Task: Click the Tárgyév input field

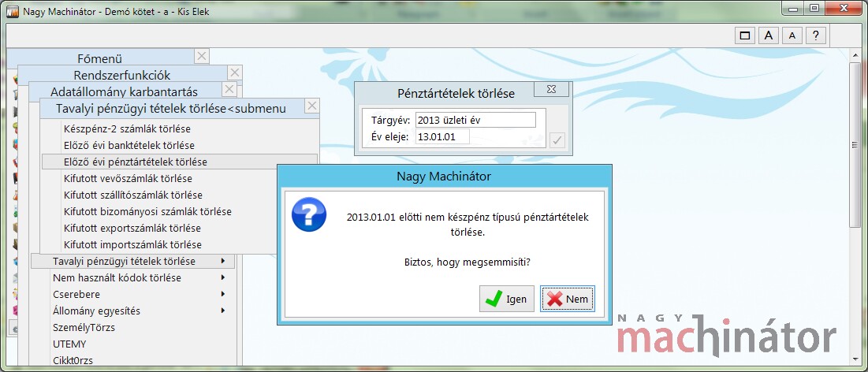Action: point(475,120)
